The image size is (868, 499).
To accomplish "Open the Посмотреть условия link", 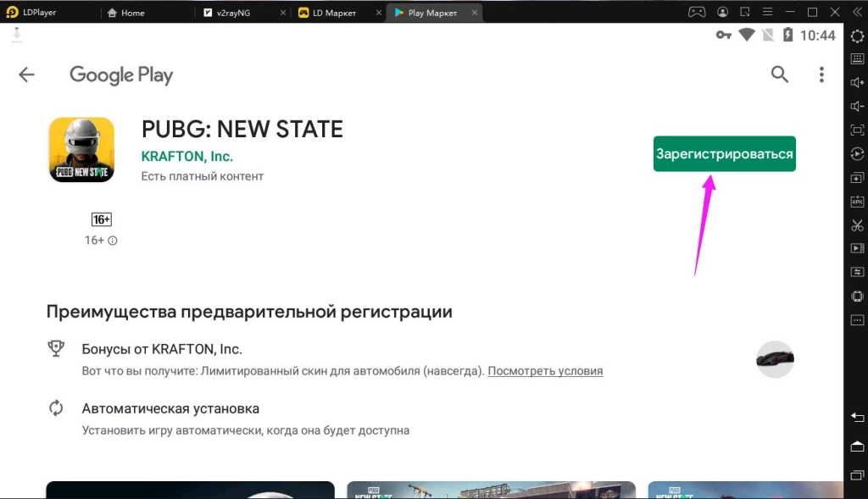I will [x=545, y=370].
